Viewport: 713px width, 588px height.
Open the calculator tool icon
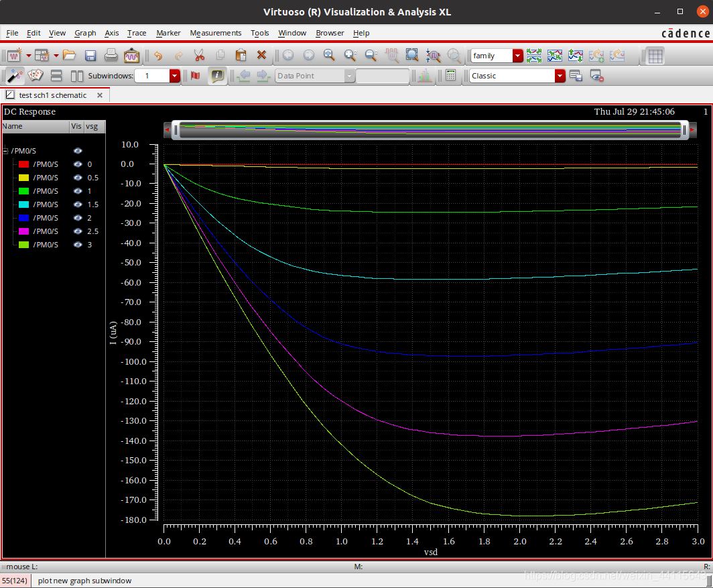point(450,76)
